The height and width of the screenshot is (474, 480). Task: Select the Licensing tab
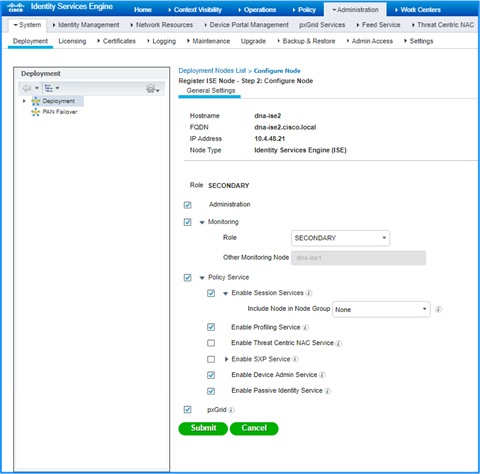tap(72, 41)
